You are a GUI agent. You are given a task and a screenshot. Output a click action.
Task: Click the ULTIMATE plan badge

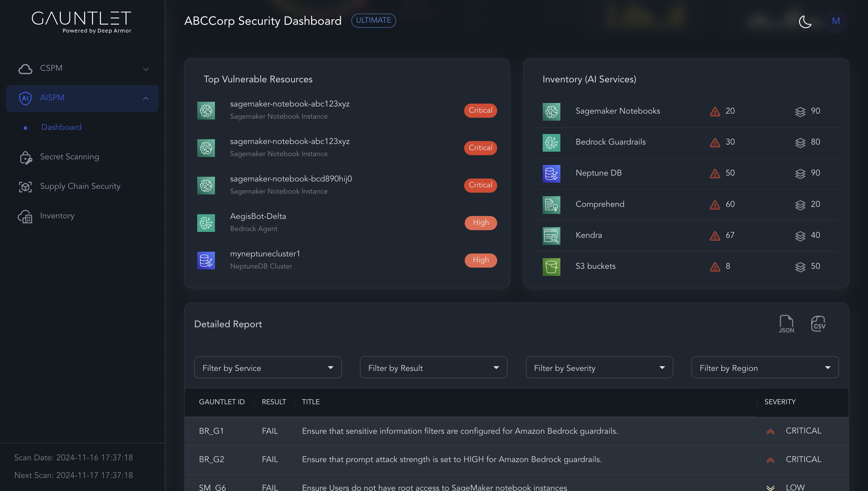[373, 21]
